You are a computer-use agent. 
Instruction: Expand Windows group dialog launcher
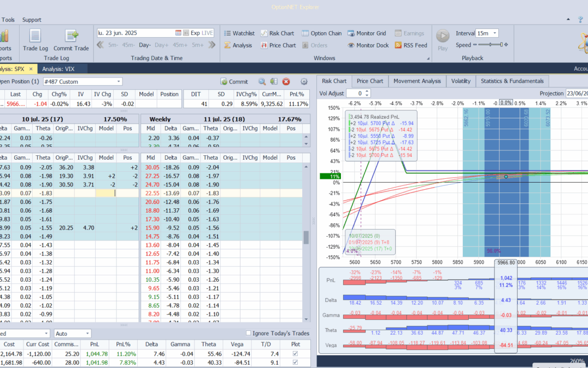428,58
